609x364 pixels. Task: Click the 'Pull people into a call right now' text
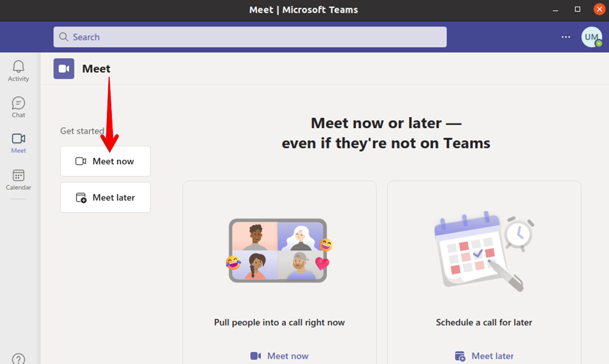[279, 323]
